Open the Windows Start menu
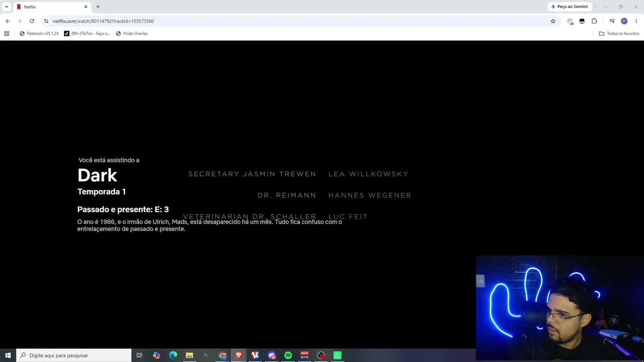 [8, 355]
